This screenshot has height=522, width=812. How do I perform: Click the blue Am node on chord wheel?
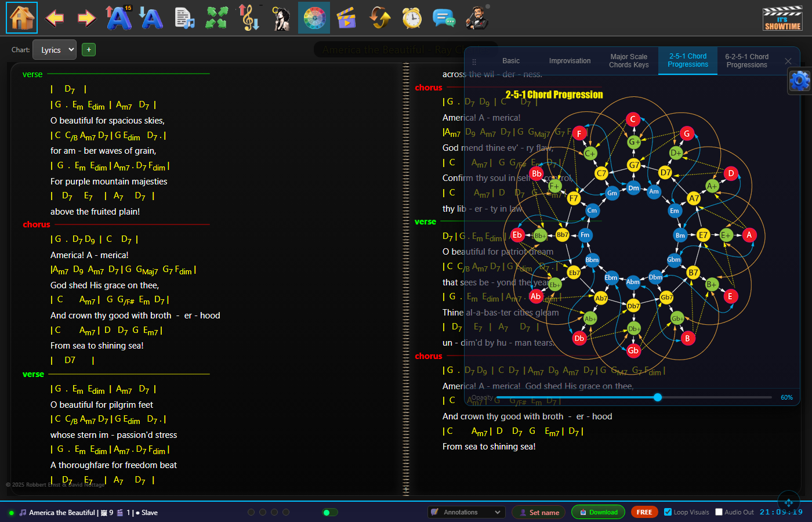coord(654,191)
